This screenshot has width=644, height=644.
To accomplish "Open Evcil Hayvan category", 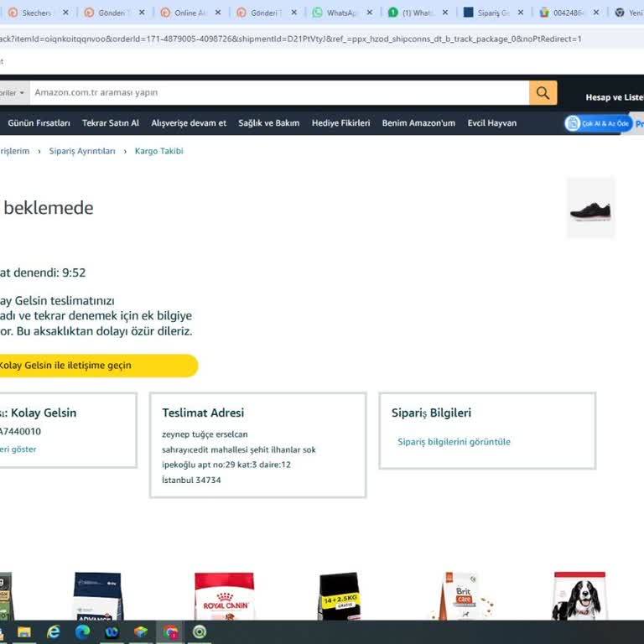I will 491,123.
